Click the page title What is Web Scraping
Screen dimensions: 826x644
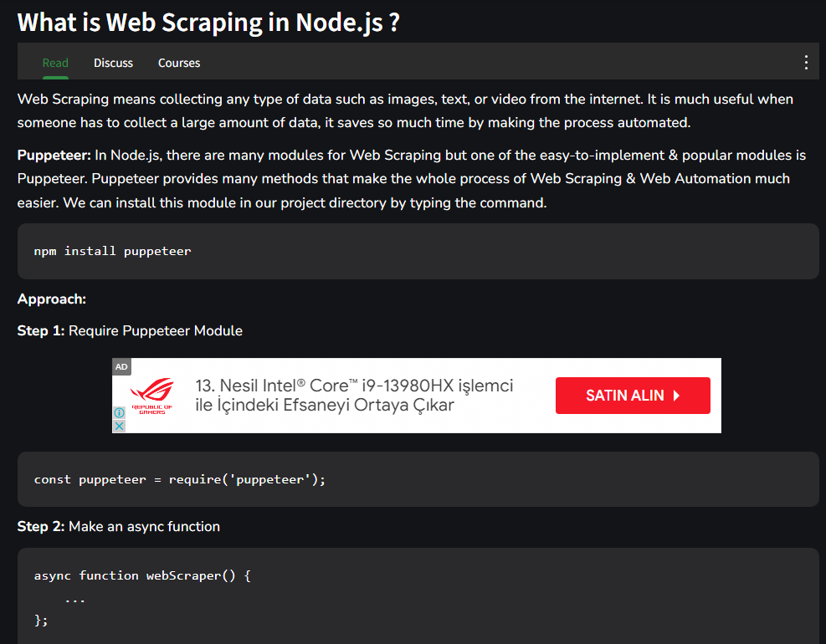(208, 23)
